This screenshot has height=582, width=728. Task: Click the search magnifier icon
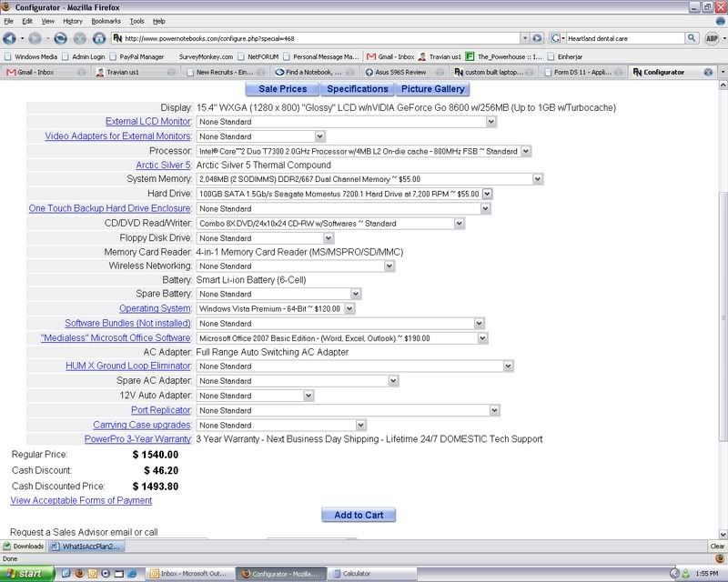click(x=692, y=38)
